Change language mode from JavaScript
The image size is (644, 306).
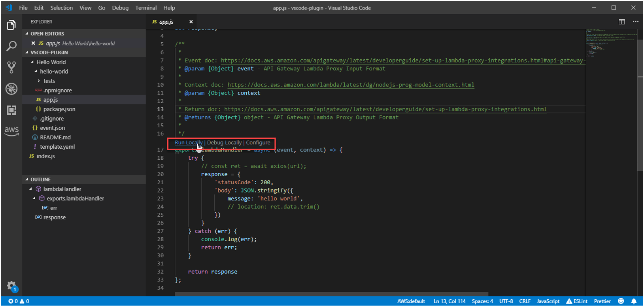point(548,301)
